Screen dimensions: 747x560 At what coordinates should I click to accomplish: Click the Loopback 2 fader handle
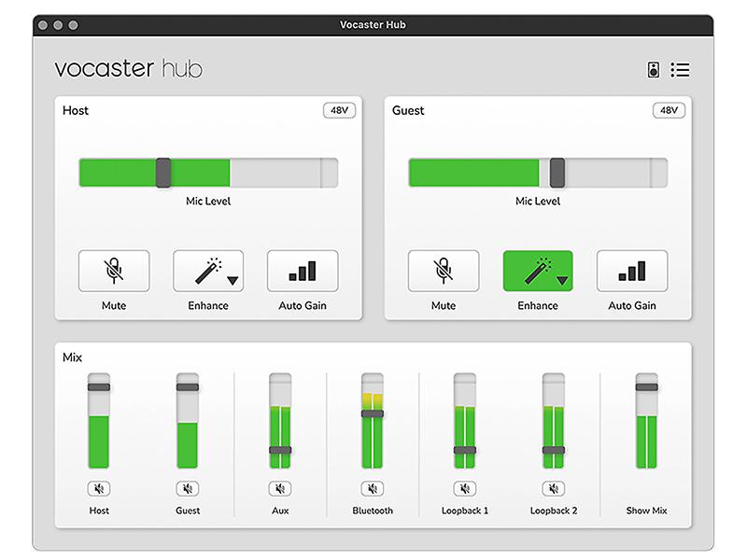pyautogui.click(x=554, y=450)
